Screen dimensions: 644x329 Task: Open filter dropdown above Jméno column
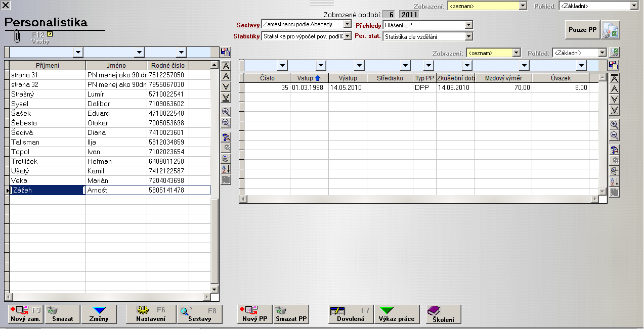[139, 52]
